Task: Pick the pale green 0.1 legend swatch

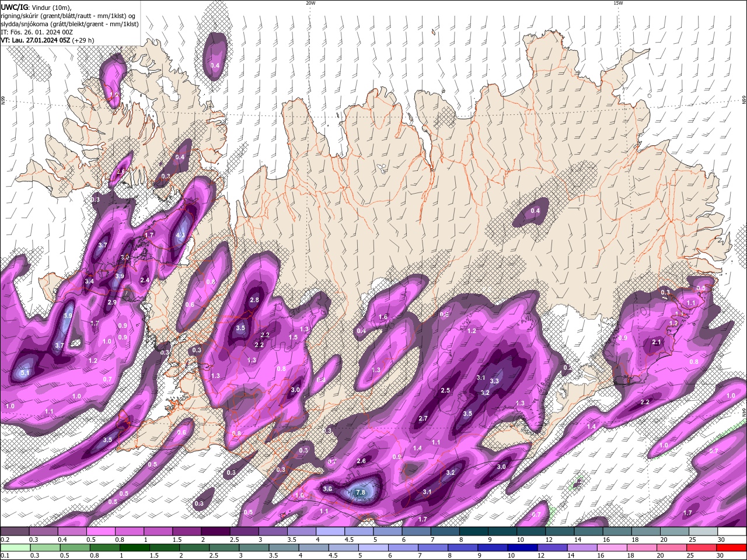Action: (x=15, y=548)
